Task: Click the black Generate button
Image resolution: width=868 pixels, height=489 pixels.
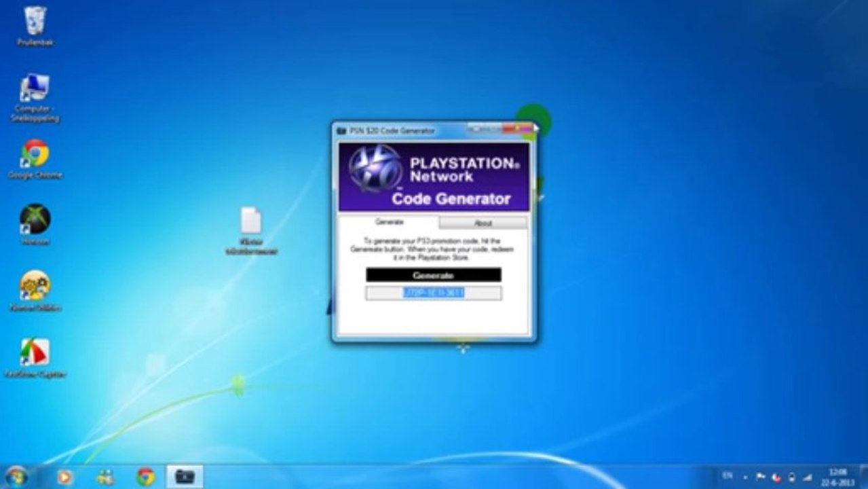Action: point(434,275)
